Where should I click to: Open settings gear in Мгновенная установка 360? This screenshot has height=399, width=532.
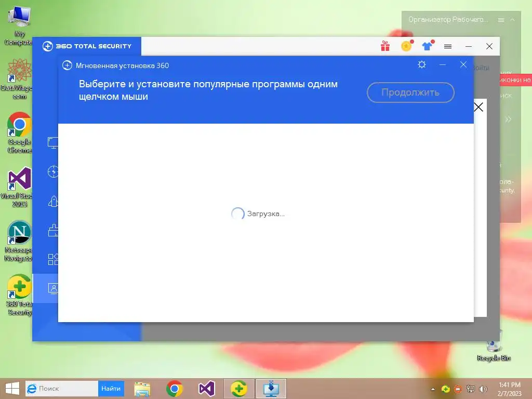(422, 64)
